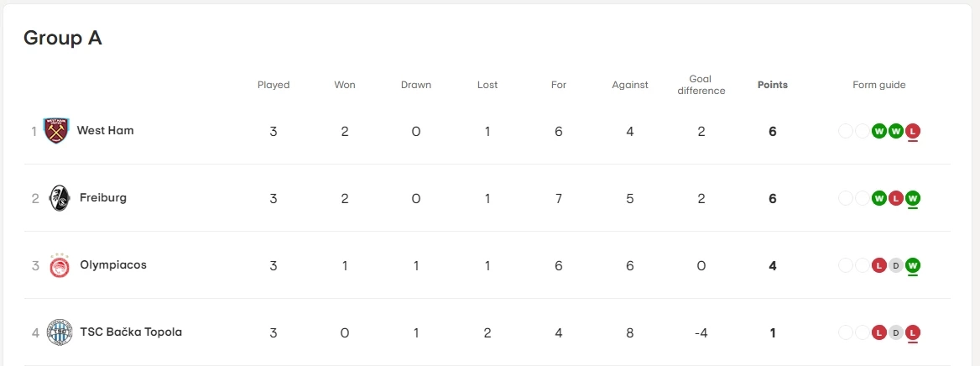Screen dimensions: 980x366
Task: Click Freiburg's red loss form icon
Action: [896, 198]
